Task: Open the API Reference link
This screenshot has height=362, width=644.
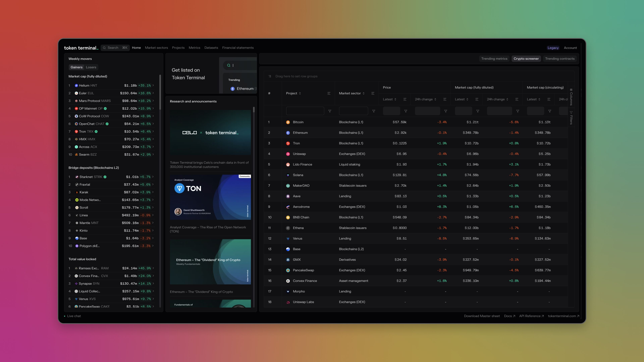Action: [531, 316]
